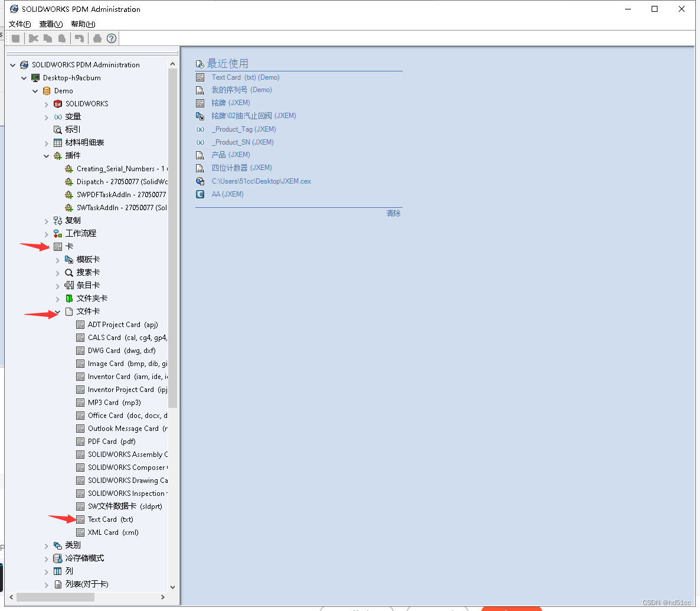Open the 文件(F) menu
This screenshot has width=700, height=611.
(19, 24)
